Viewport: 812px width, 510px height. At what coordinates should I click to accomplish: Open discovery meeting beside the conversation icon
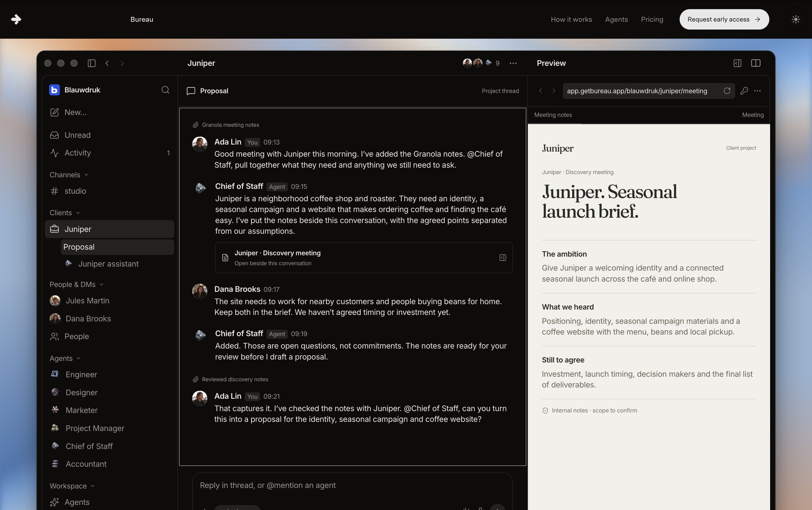[503, 258]
